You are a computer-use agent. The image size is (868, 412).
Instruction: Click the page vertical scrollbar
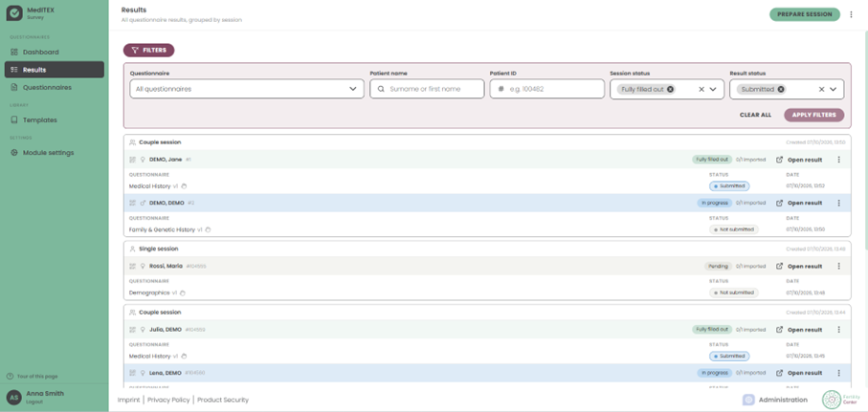(865, 139)
